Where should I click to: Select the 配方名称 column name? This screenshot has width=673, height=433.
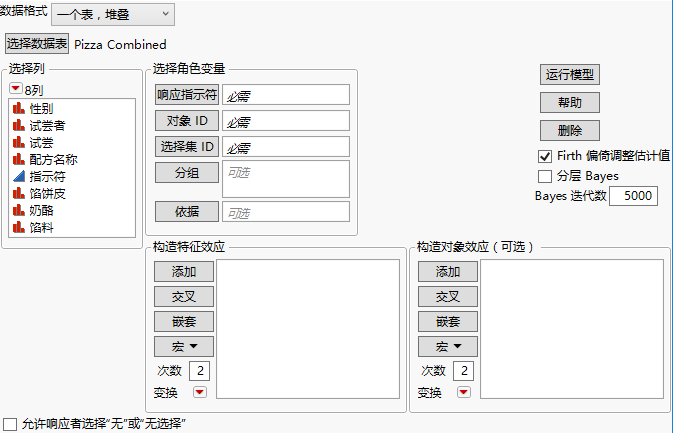[53, 160]
